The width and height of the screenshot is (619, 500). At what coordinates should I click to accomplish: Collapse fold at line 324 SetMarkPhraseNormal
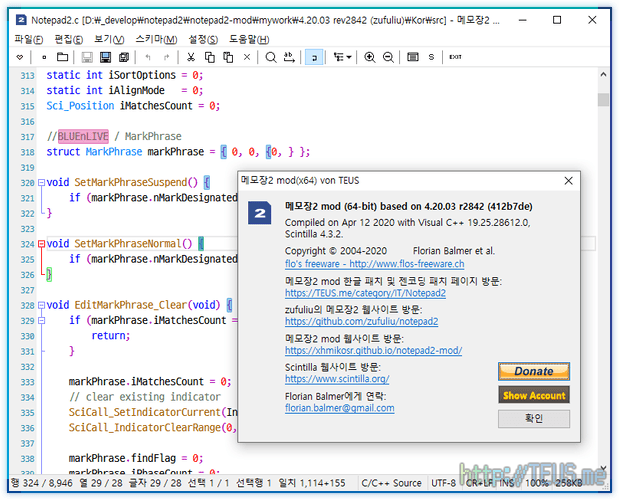(41, 244)
